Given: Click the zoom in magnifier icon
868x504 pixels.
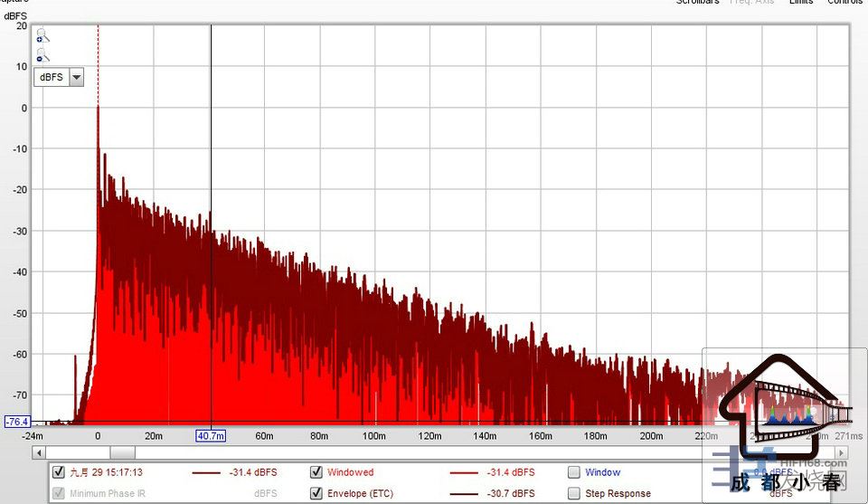Looking at the screenshot, I should 41,37.
